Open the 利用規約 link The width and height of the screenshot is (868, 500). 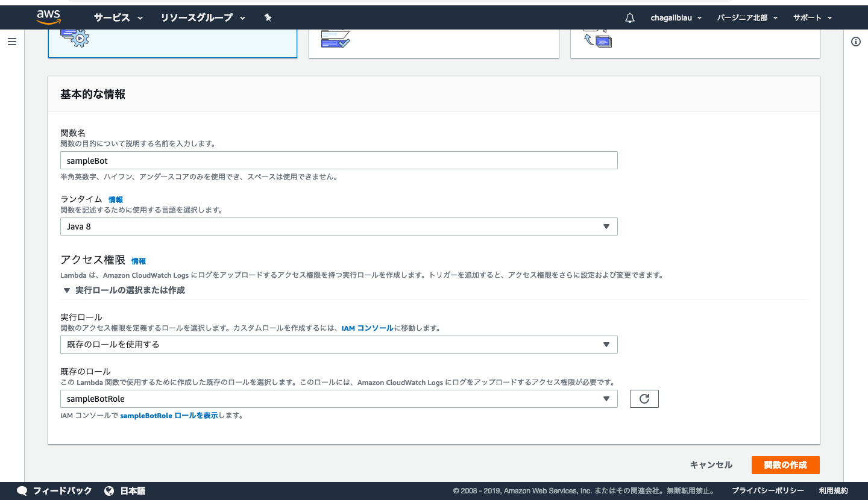tap(834, 491)
